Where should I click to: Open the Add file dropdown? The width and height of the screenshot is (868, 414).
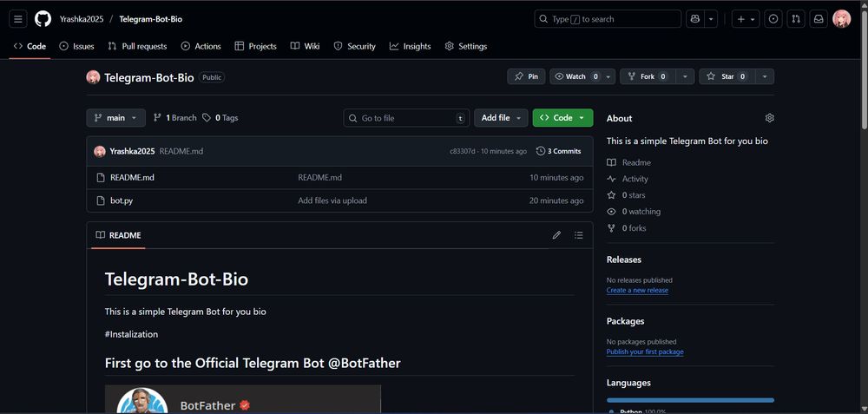[x=501, y=118]
